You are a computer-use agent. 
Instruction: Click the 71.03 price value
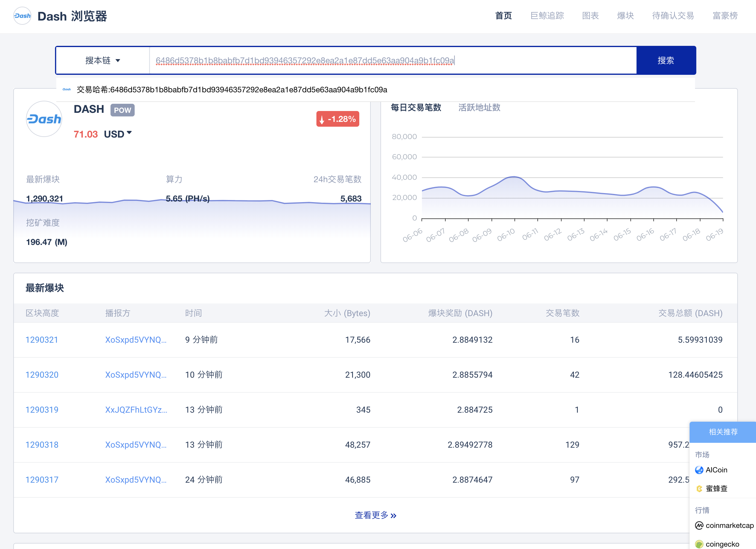[85, 134]
